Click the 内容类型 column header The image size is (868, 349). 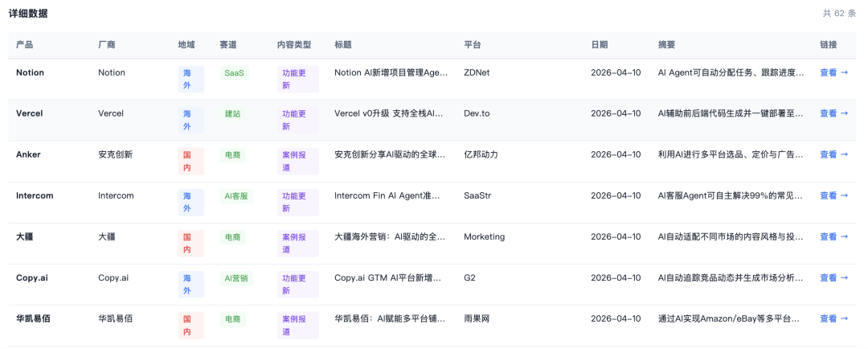coord(293,45)
